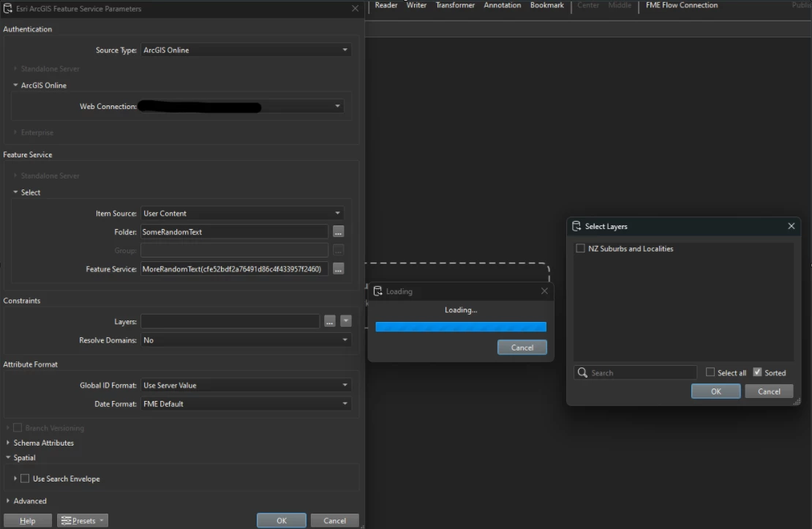
Task: Close the Select Layers dialog
Action: pos(792,226)
